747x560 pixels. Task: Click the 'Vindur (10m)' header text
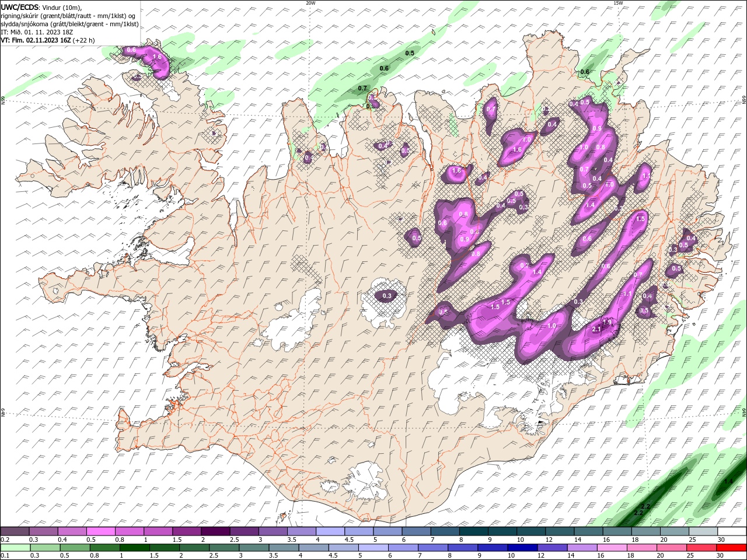click(61, 7)
